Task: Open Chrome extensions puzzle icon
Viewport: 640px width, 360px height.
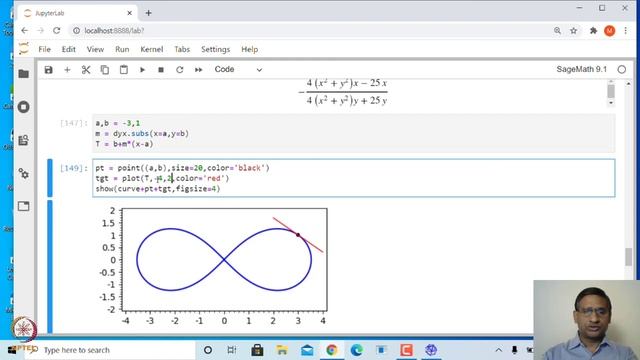Action: [593, 31]
